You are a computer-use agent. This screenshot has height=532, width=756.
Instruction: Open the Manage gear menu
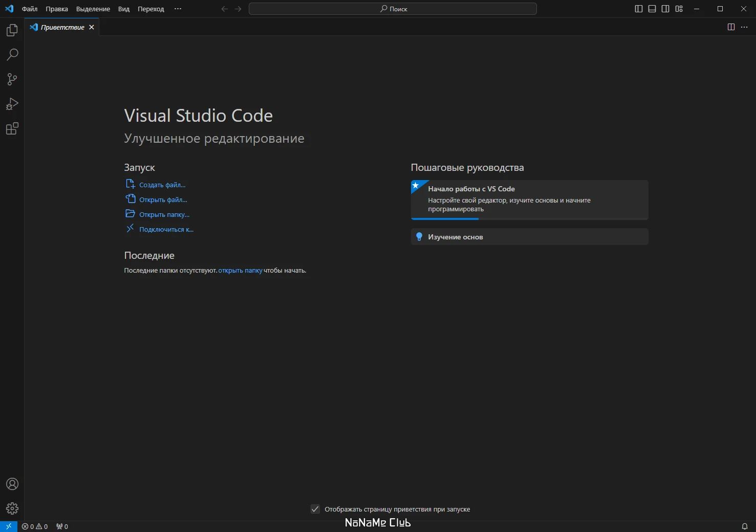(x=12, y=508)
